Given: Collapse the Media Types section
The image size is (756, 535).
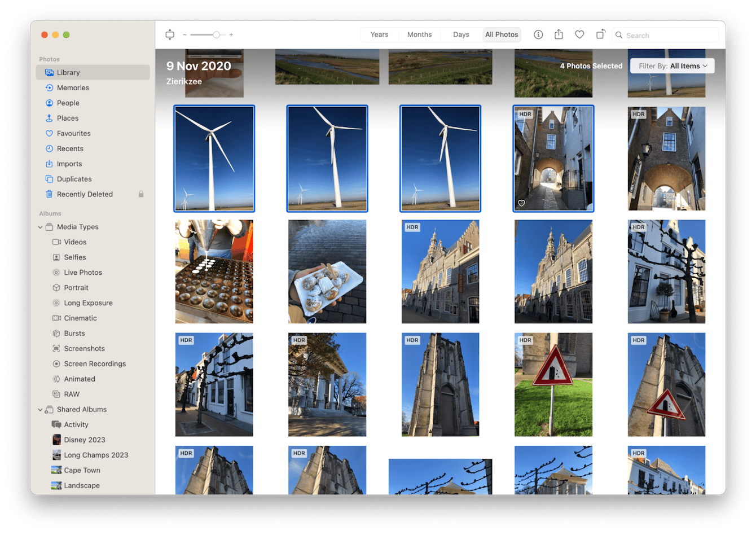Looking at the screenshot, I should tap(40, 227).
